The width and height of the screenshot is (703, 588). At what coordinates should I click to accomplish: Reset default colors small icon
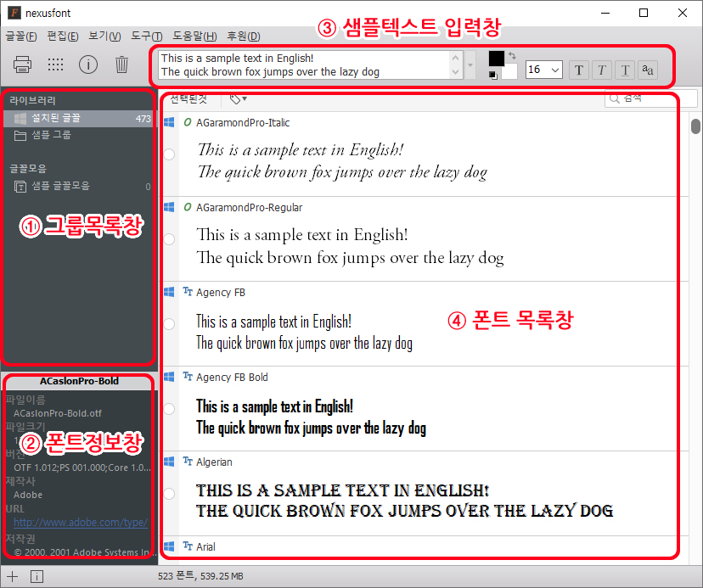coord(493,76)
